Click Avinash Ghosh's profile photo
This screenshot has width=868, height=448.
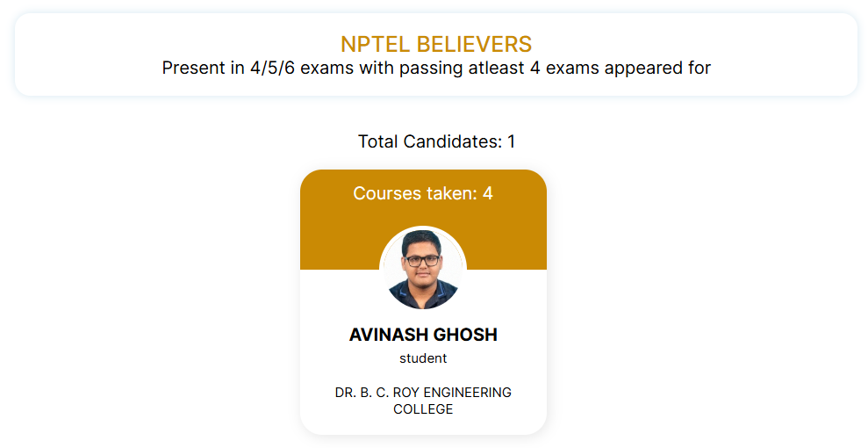point(423,269)
